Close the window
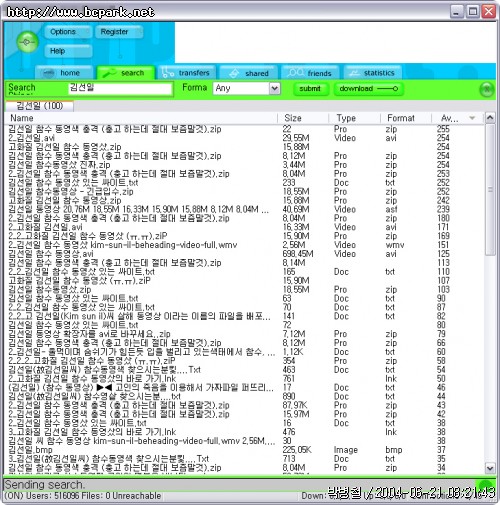 [x=489, y=12]
